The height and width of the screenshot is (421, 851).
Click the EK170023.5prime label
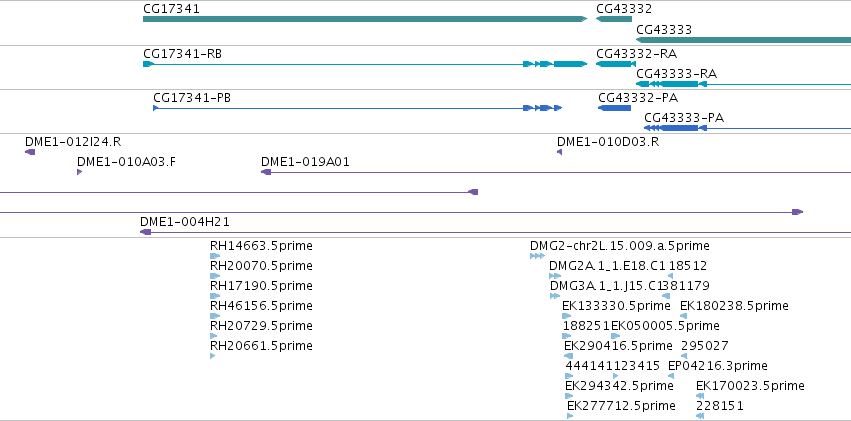pyautogui.click(x=750, y=386)
